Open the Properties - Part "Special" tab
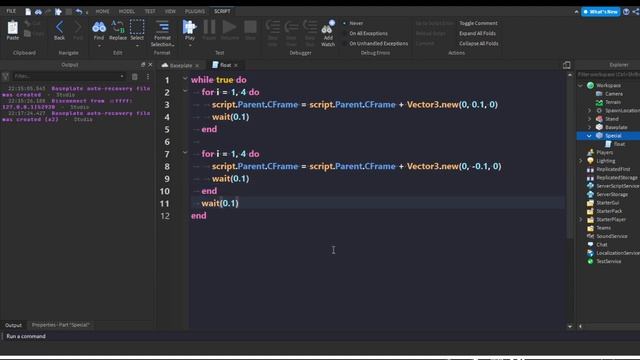Viewport: 640px width, 360px height. tap(60, 325)
